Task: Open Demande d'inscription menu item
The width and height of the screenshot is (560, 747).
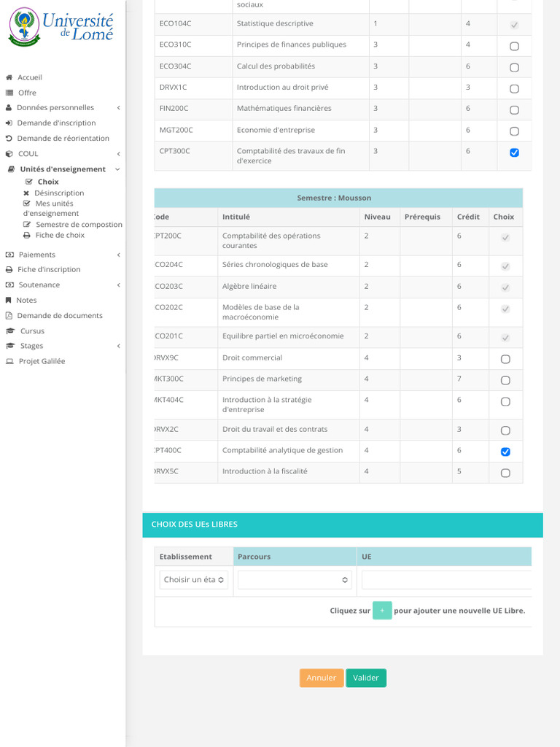Action: [x=56, y=123]
